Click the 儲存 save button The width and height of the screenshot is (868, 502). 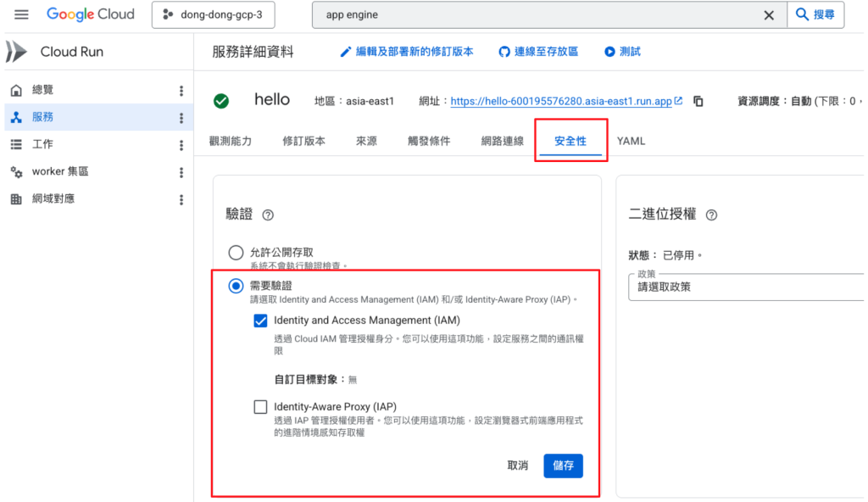[x=563, y=466]
